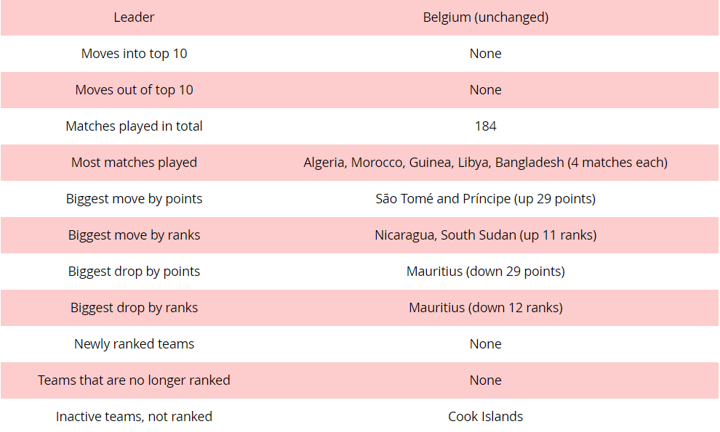Screen dimensions: 720x432
Task: Select the 'Cook Islands' cell
Action: click(485, 416)
